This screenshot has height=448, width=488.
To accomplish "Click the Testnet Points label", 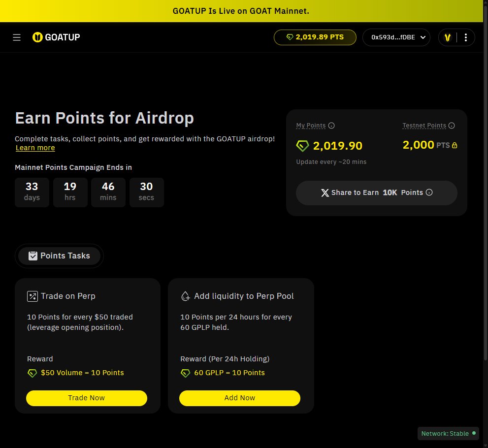I will 424,126.
